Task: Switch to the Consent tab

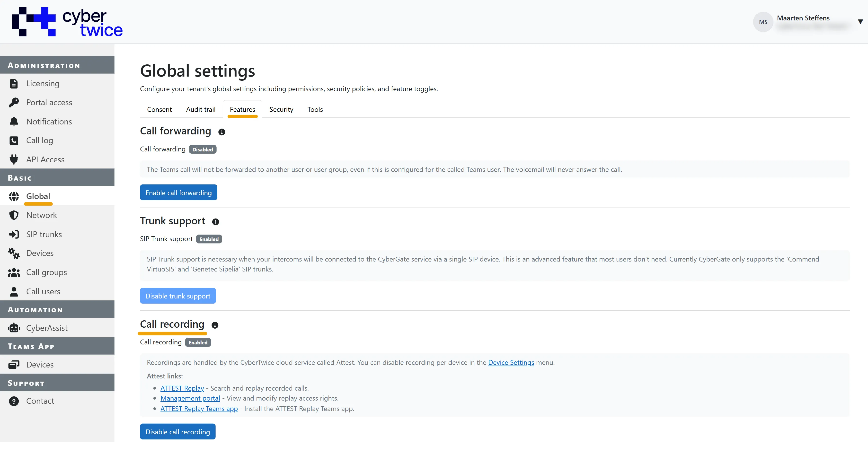Action: coord(159,109)
